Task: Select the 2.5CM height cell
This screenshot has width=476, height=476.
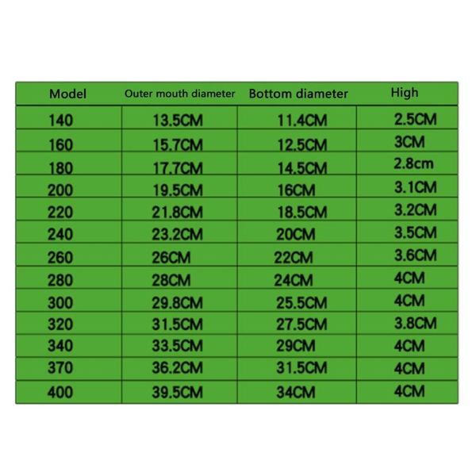Action: 415,120
